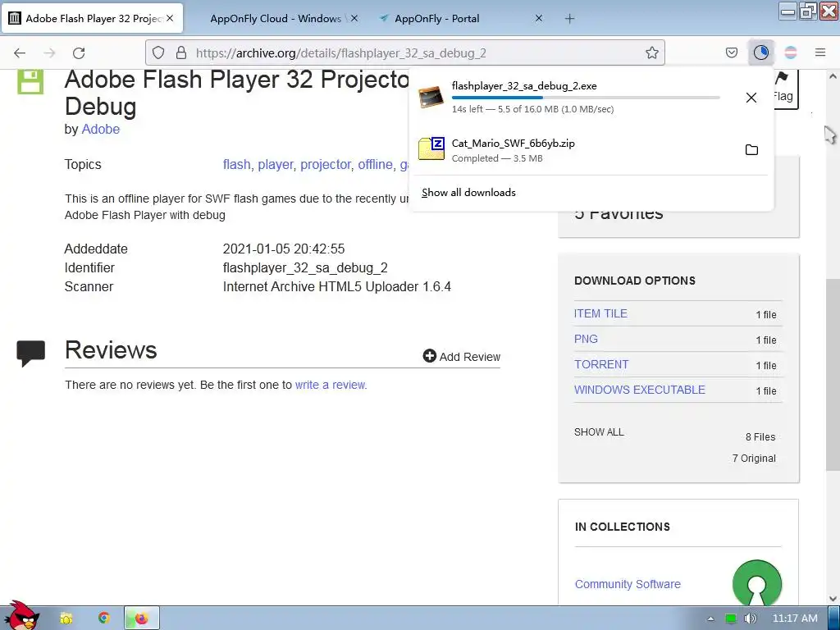Follow the write a review link
Viewport: 840px width, 630px height.
click(x=331, y=385)
